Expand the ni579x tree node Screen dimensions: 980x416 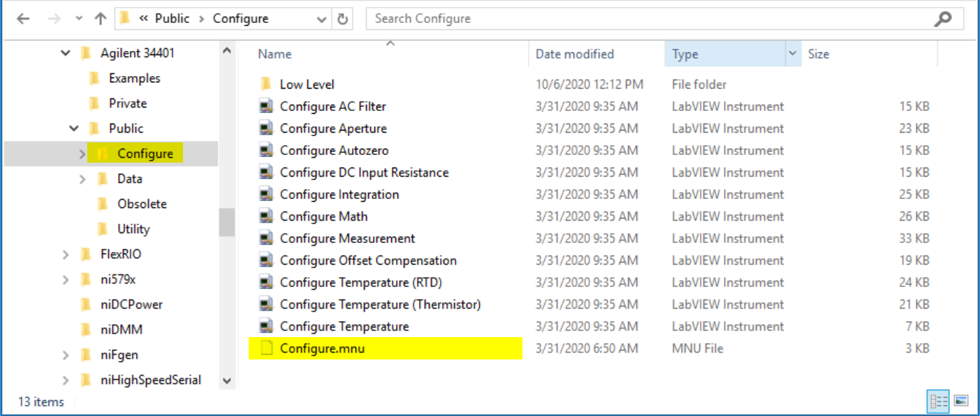(66, 279)
